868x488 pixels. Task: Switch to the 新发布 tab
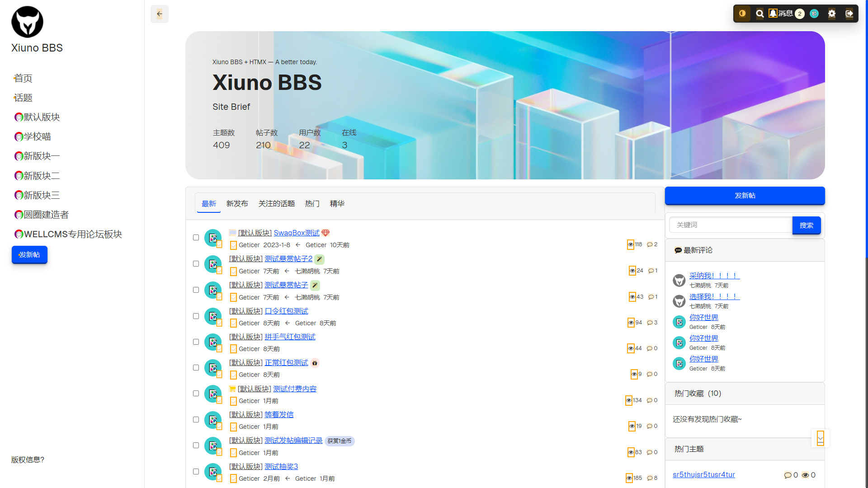237,204
